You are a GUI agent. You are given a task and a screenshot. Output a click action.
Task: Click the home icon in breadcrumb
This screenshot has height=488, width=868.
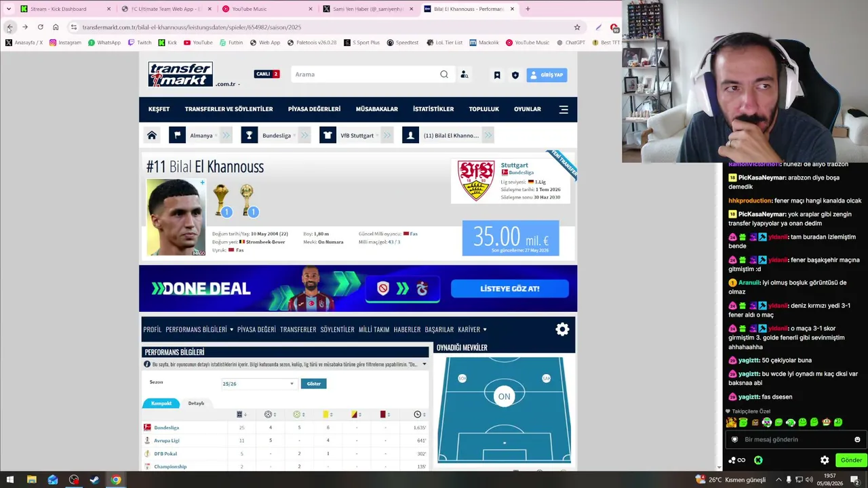[152, 136]
